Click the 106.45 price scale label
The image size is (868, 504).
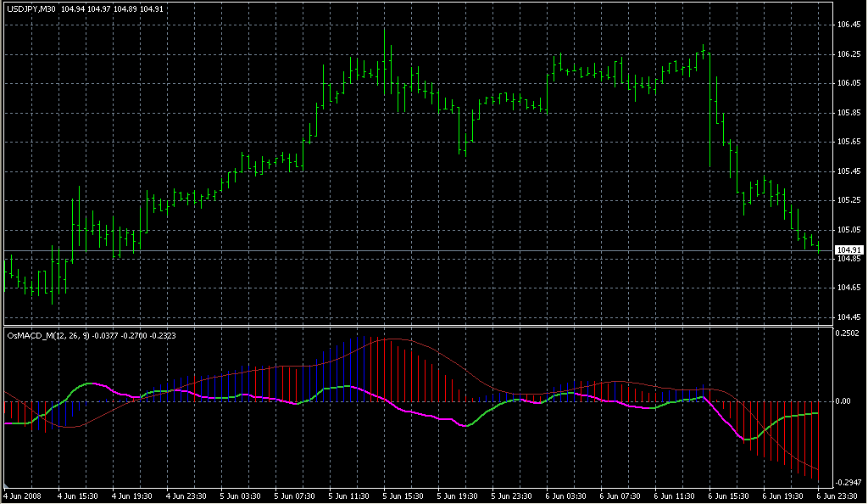point(849,25)
